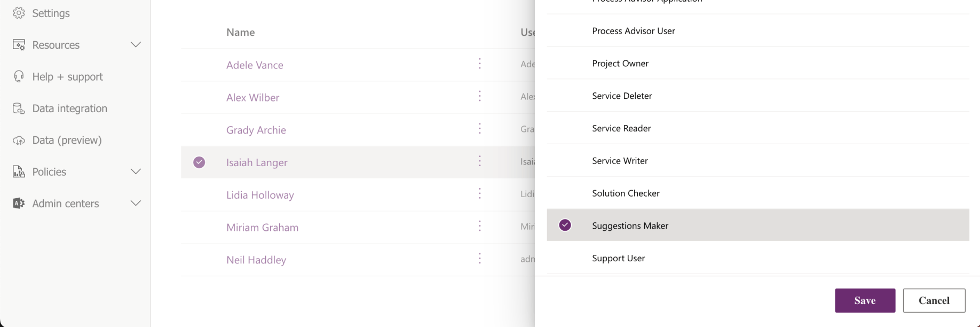Viewport: 980px width, 327px height.
Task: Expand the Policies section chevron
Action: pyautogui.click(x=136, y=172)
